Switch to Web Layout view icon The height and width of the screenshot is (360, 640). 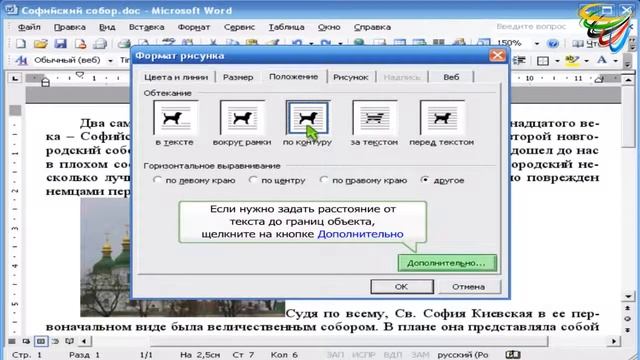[26, 341]
